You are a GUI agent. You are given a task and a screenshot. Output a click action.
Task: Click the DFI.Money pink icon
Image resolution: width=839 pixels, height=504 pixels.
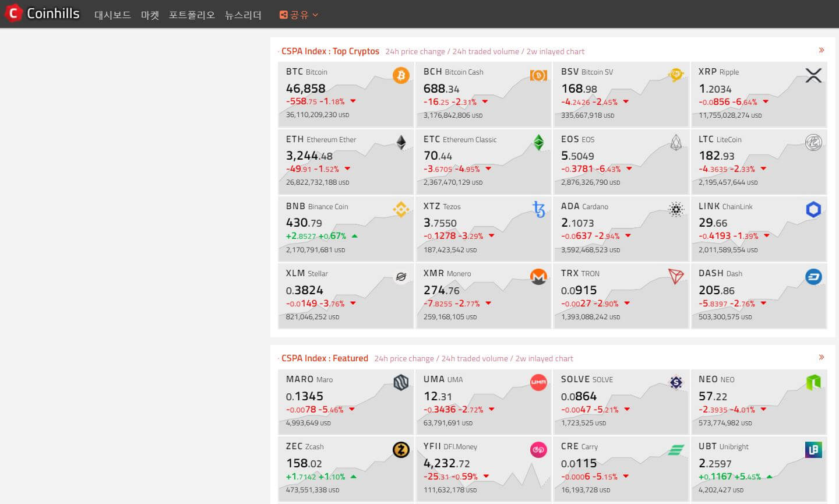[538, 449]
